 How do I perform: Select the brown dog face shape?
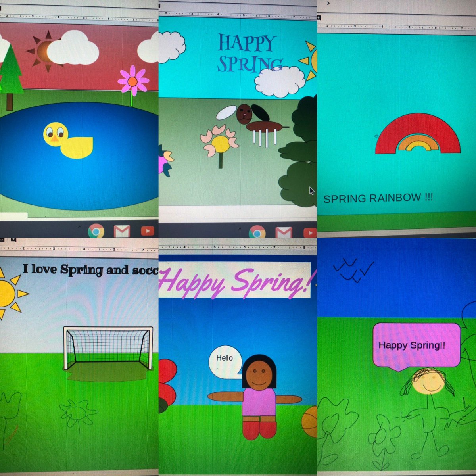pyautogui.click(x=244, y=113)
